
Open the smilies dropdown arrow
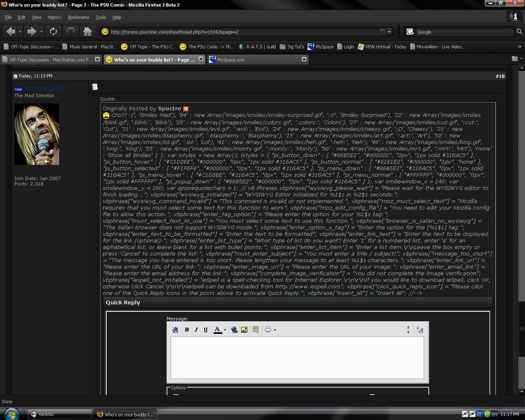[x=275, y=330]
